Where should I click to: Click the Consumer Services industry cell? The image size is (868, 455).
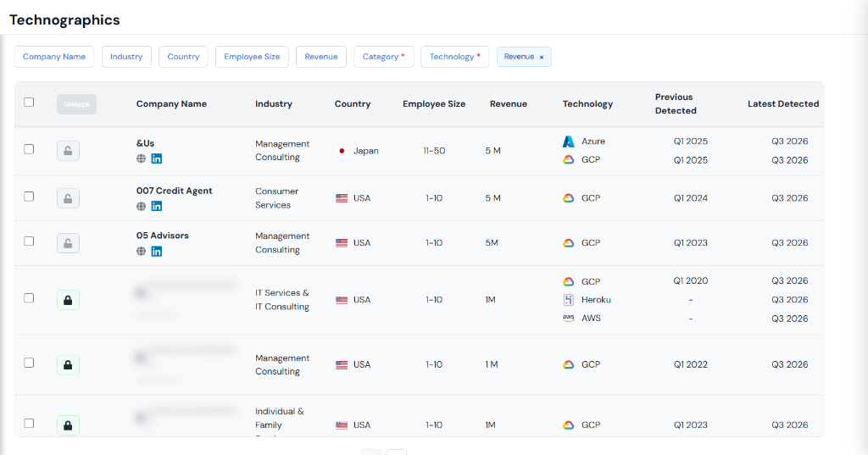pos(277,198)
